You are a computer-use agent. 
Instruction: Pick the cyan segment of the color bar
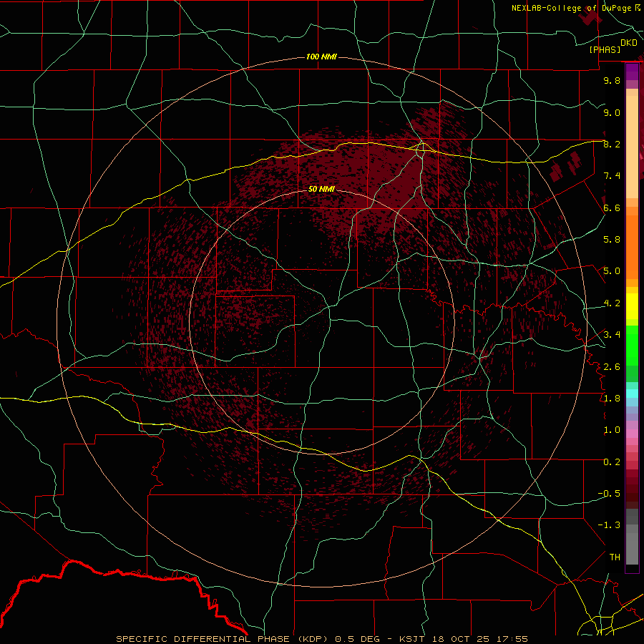click(632, 394)
